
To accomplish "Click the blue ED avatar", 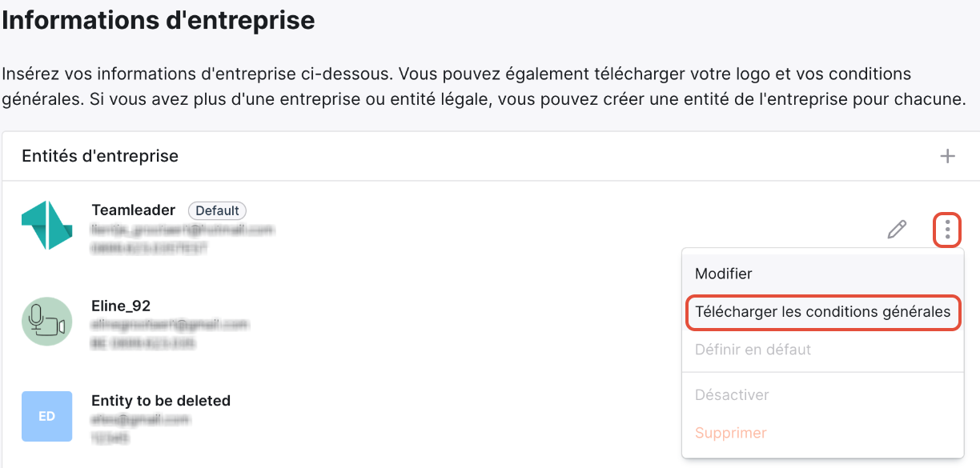I will tap(46, 417).
